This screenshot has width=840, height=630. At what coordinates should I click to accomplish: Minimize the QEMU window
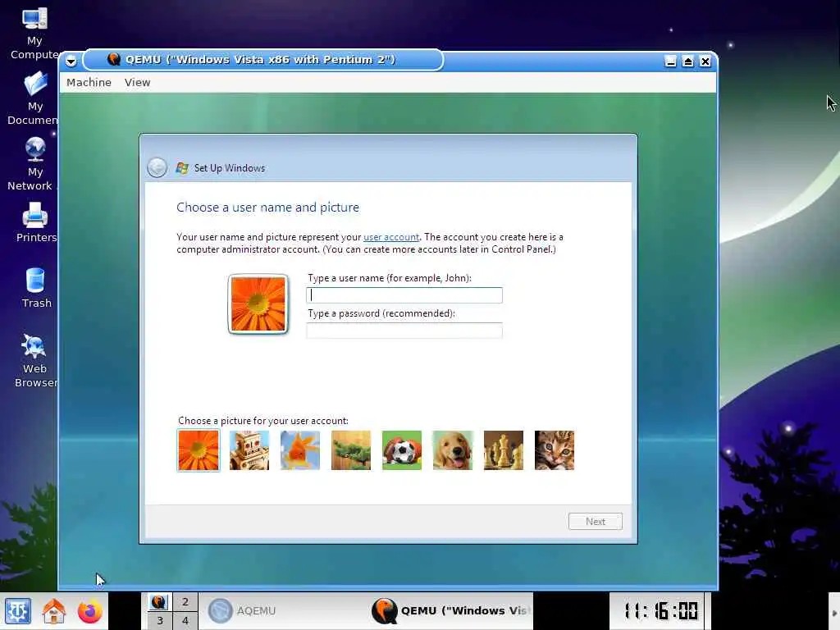tap(670, 61)
